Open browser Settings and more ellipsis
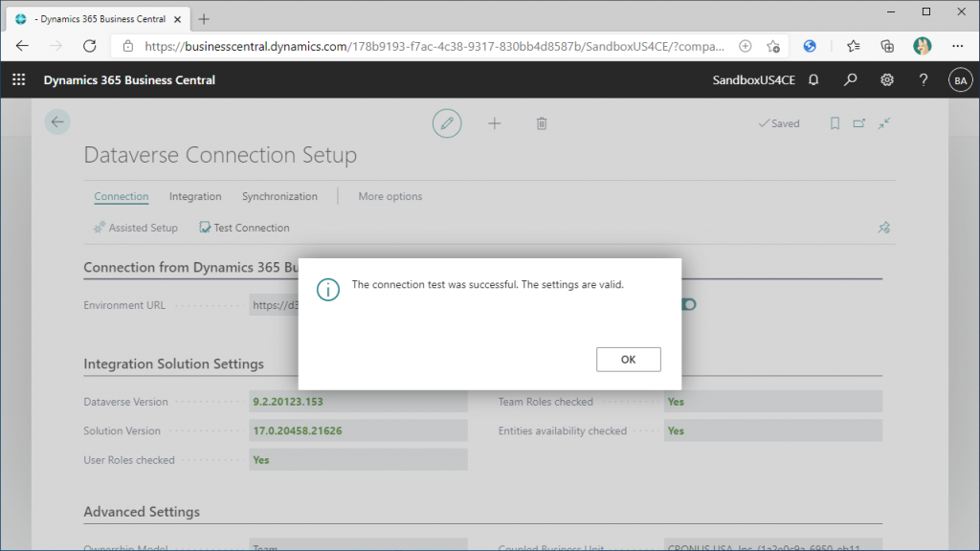 (957, 46)
